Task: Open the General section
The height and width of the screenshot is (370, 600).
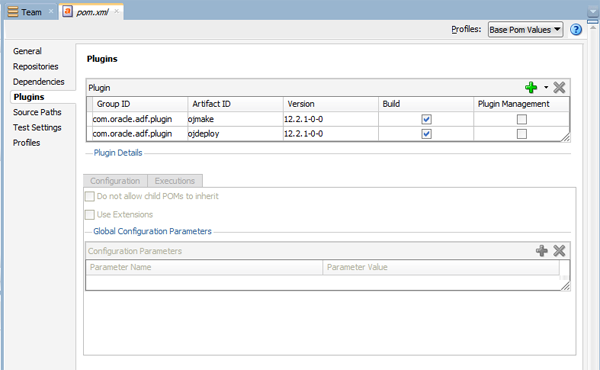Action: point(27,51)
